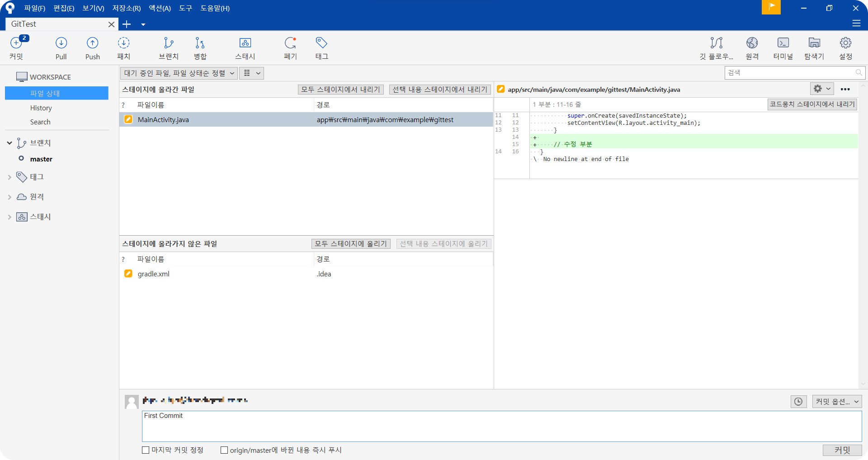Click the 병합 (Merge) toolbar icon
868x460 pixels.
(200, 47)
